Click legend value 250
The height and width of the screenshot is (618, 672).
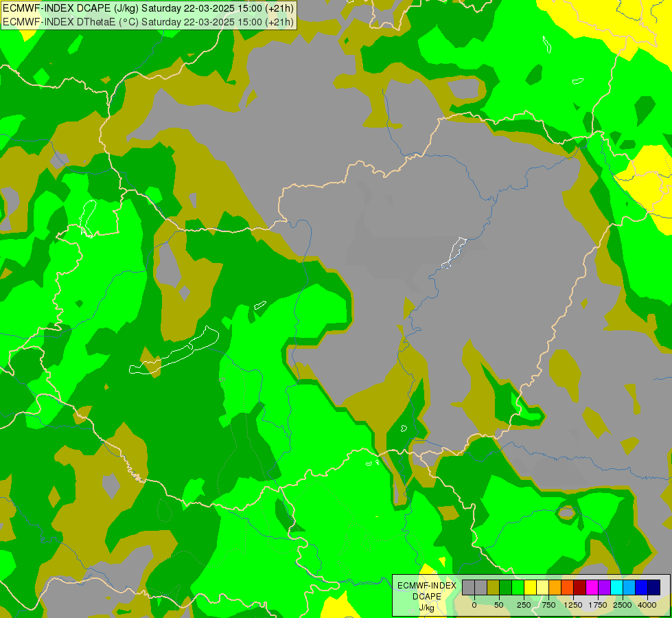(524, 605)
